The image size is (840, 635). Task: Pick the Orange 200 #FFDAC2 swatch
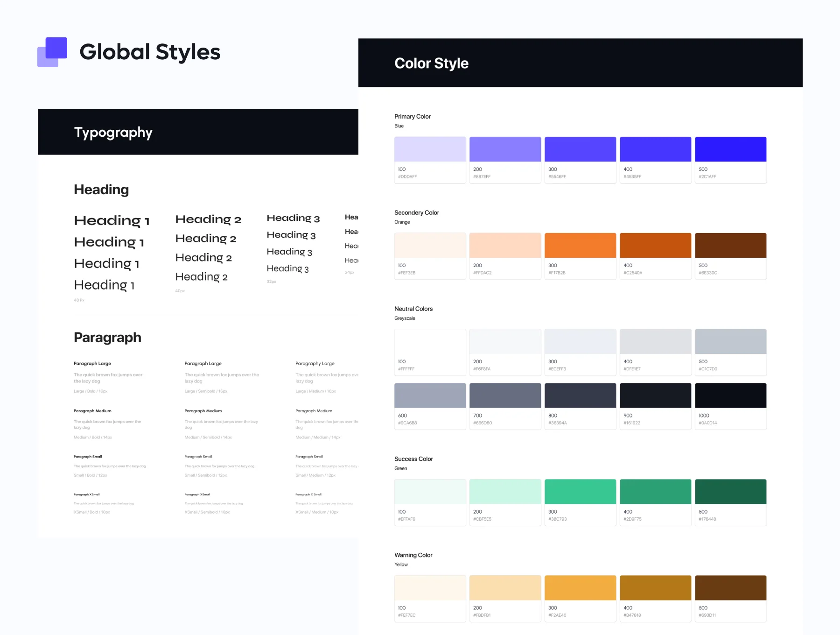[505, 256]
